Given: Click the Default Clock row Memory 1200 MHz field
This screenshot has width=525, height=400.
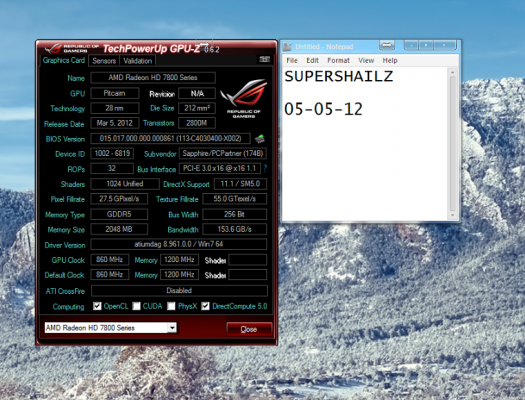Looking at the screenshot, I should [179, 275].
